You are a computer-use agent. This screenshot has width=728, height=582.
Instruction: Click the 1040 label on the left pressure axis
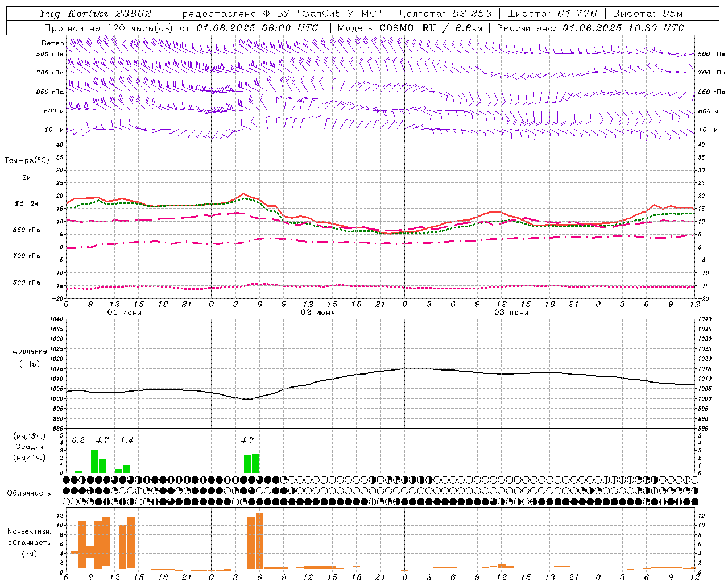[x=55, y=319]
